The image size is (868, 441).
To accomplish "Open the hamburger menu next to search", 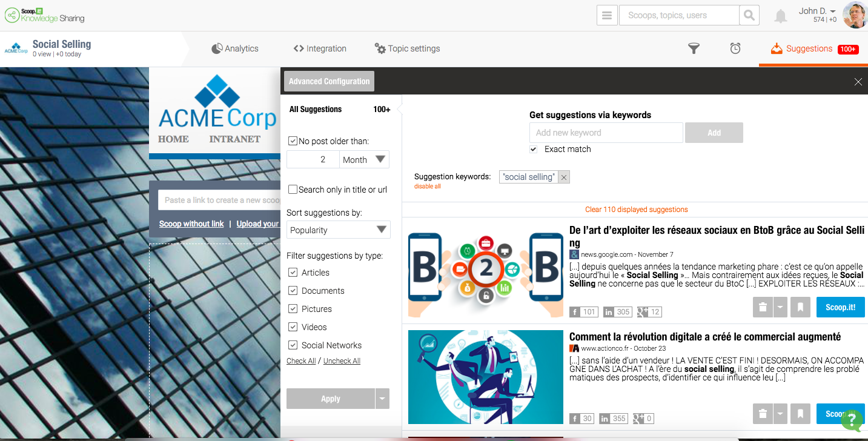I will click(607, 15).
